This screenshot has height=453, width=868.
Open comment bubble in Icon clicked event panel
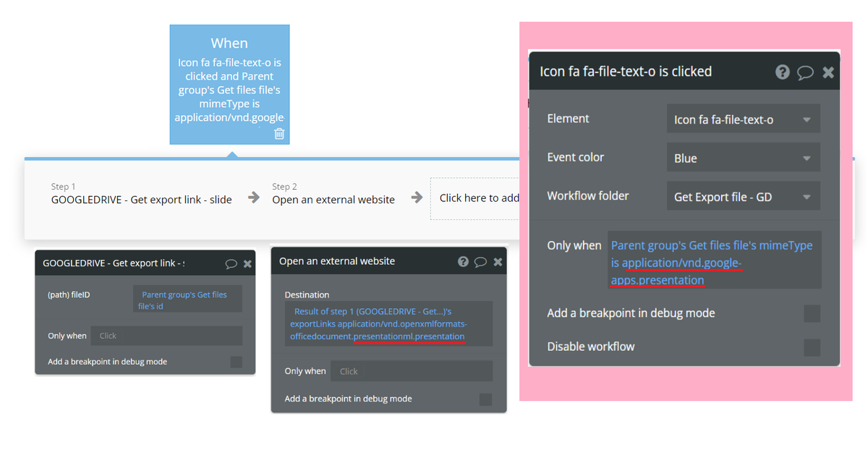click(805, 72)
